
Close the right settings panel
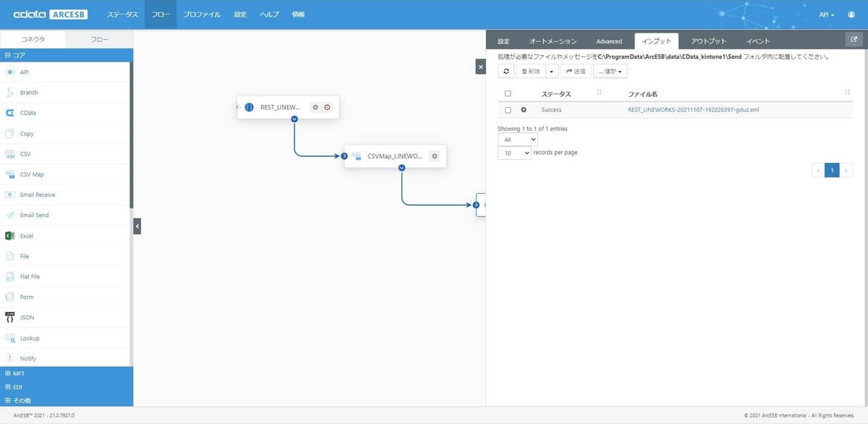point(481,67)
